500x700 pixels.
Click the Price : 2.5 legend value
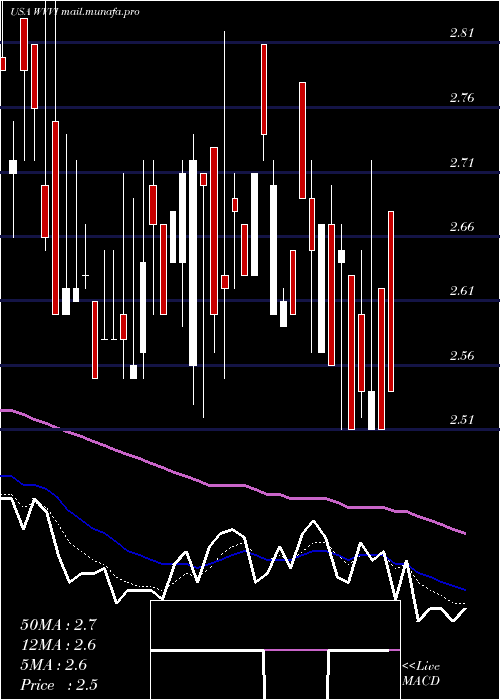(59, 685)
